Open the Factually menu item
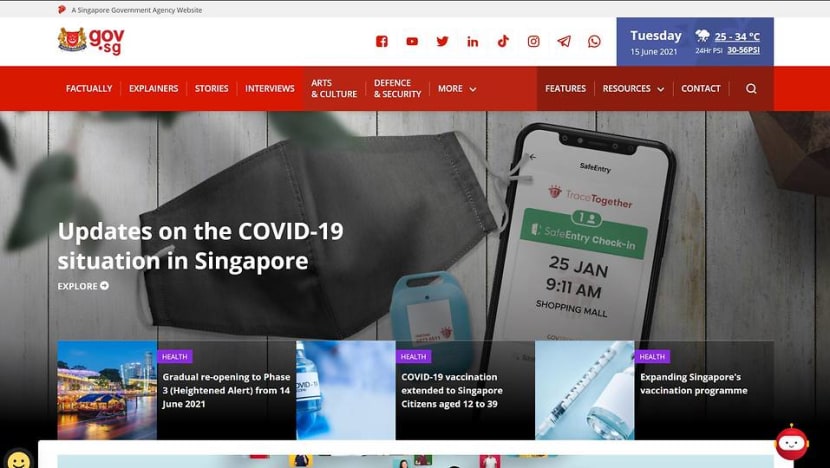 [x=89, y=88]
